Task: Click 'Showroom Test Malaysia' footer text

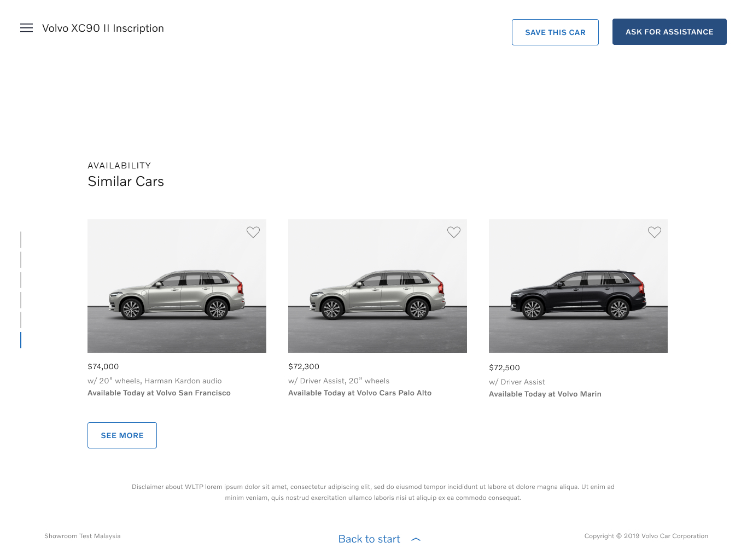Action: click(x=83, y=536)
